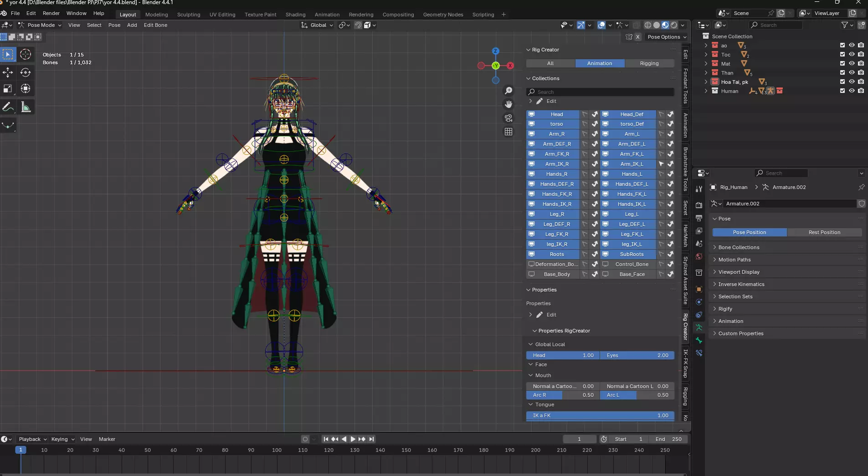Click the End frame field
This screenshot has width=868, height=476.
[668, 439]
